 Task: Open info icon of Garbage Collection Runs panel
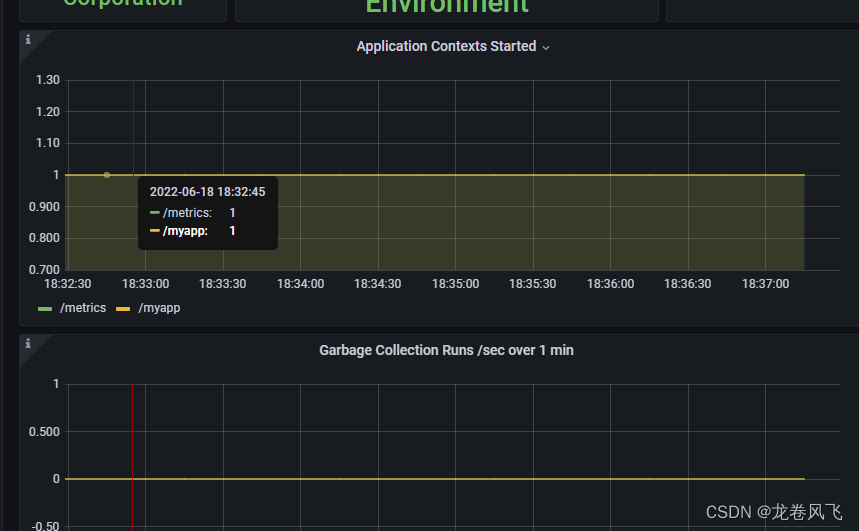pos(28,344)
